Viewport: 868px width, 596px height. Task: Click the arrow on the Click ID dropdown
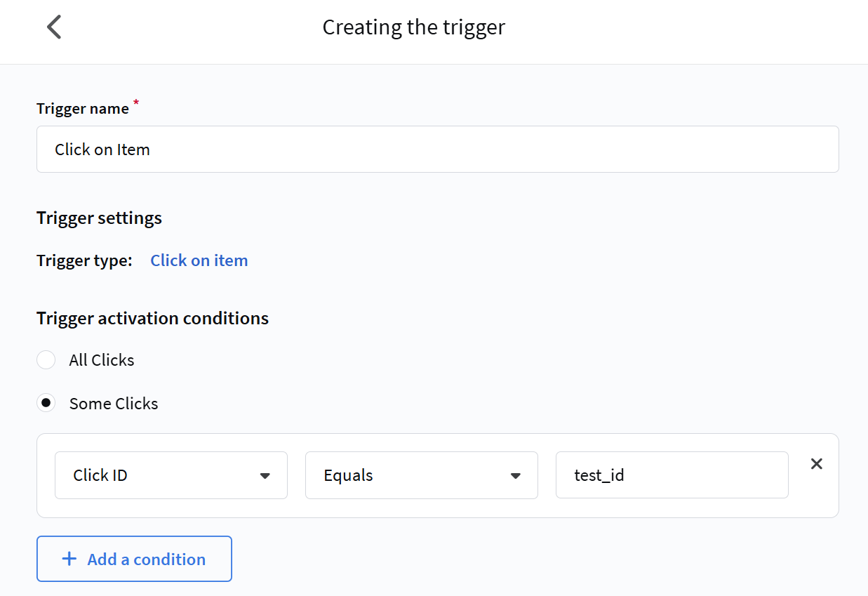click(265, 476)
